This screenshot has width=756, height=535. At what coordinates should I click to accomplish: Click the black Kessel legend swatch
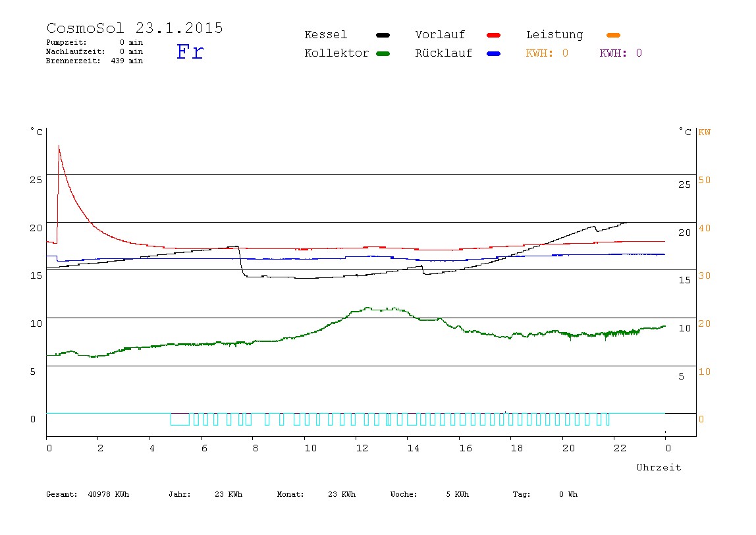[x=383, y=35]
